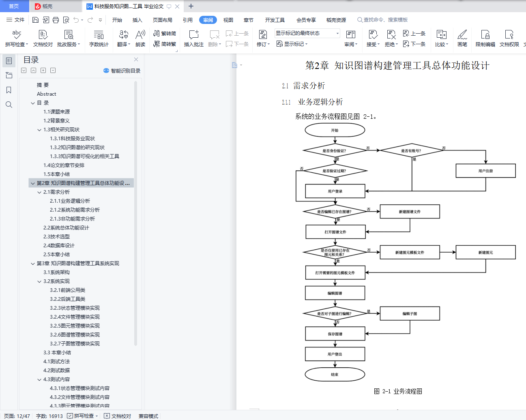Open the 显示标记的最终状态 dropdown
The image size is (526, 420).
pyautogui.click(x=307, y=33)
